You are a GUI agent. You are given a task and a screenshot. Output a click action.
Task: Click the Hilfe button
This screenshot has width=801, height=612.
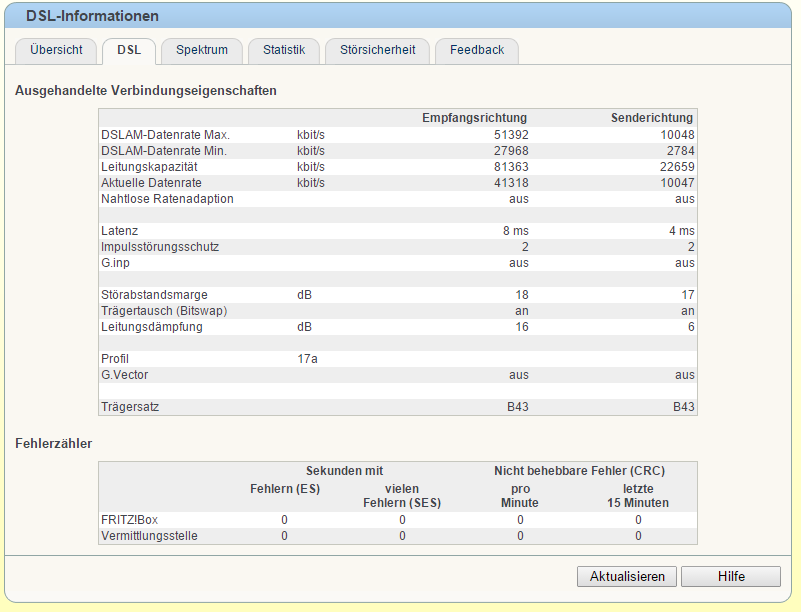pyautogui.click(x=731, y=577)
